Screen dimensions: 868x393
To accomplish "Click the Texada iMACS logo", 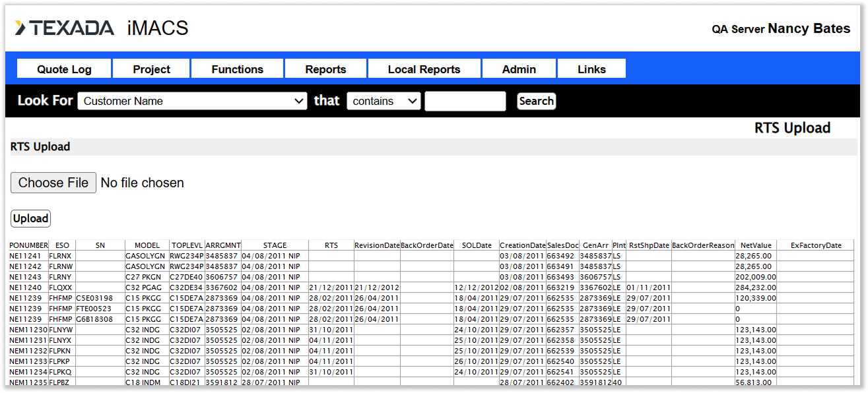I will click(x=101, y=28).
